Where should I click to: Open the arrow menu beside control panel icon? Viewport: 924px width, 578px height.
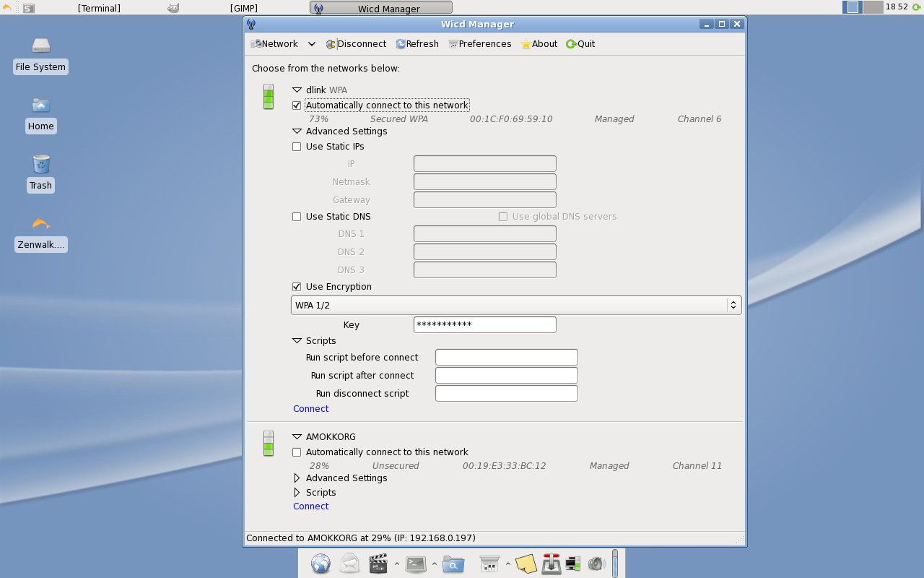point(508,564)
